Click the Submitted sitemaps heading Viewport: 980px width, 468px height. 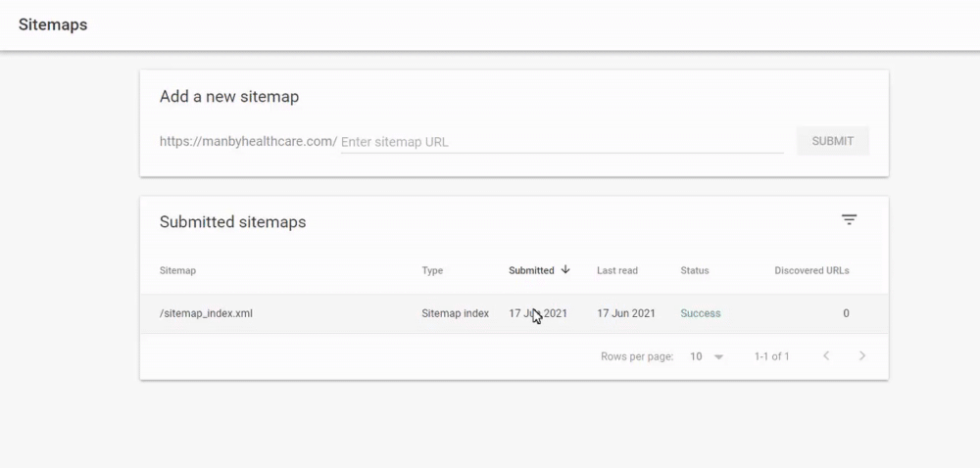point(232,222)
